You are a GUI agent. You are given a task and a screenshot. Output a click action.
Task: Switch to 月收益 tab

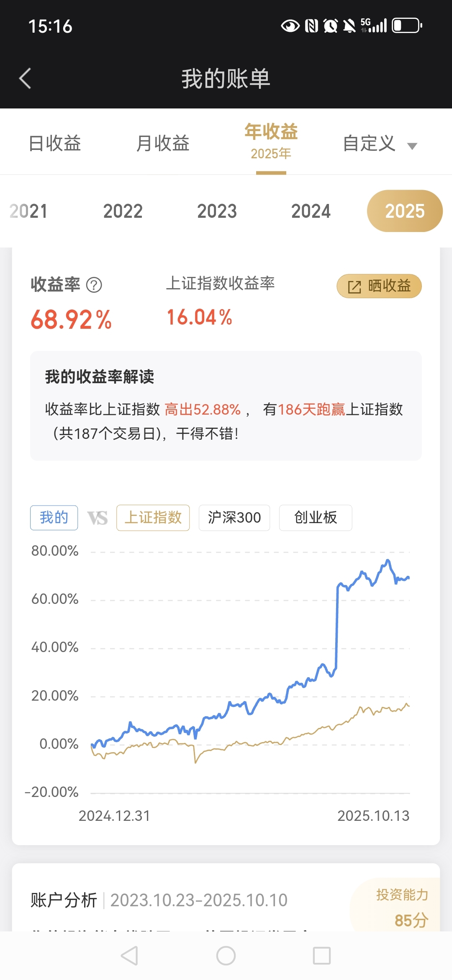[x=163, y=143]
